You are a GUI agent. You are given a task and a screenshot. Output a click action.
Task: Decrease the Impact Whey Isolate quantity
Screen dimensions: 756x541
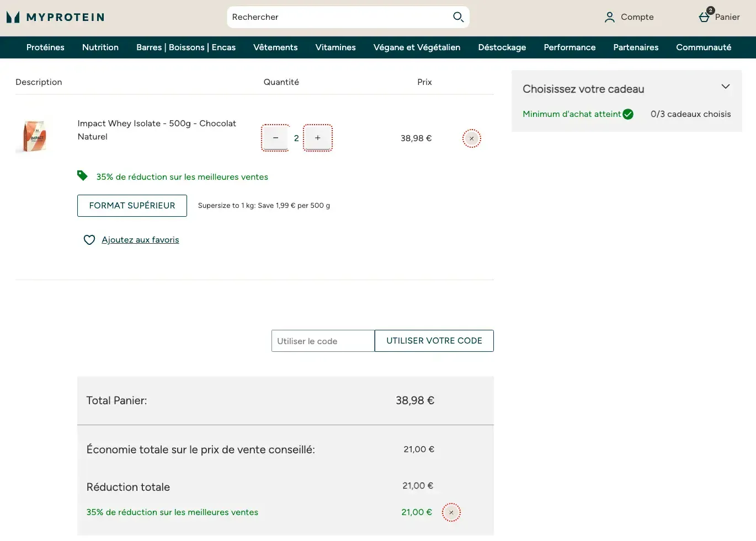[x=275, y=138]
